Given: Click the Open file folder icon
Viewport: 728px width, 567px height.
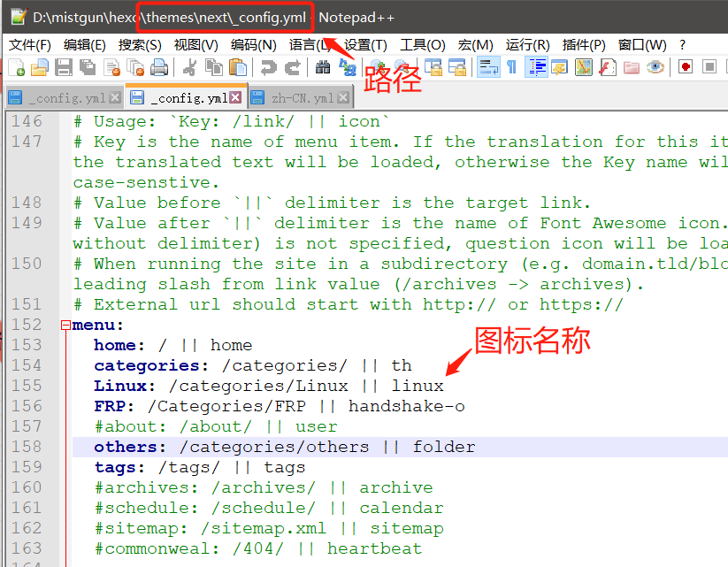Looking at the screenshot, I should pyautogui.click(x=40, y=67).
